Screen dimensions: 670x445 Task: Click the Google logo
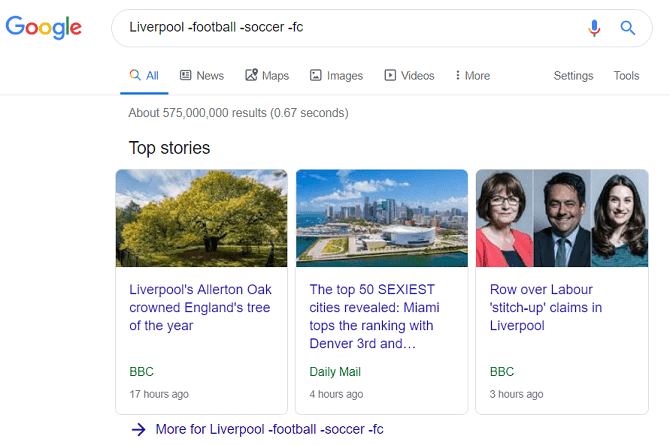pos(44,27)
